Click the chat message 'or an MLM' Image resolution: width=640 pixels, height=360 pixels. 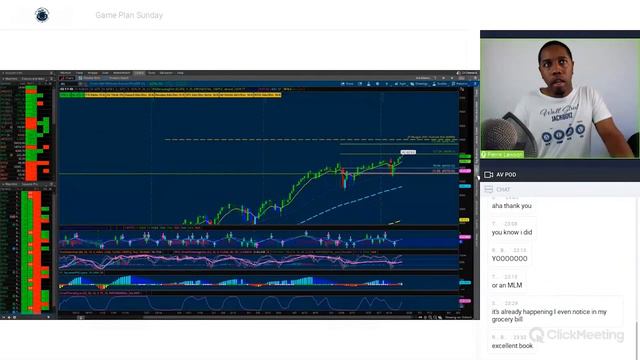click(x=507, y=285)
